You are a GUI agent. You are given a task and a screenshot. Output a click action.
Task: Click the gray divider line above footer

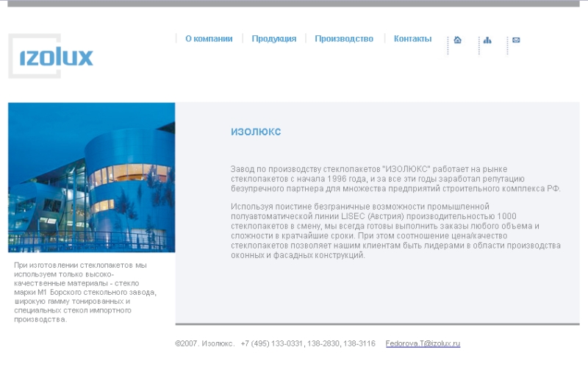click(x=377, y=324)
